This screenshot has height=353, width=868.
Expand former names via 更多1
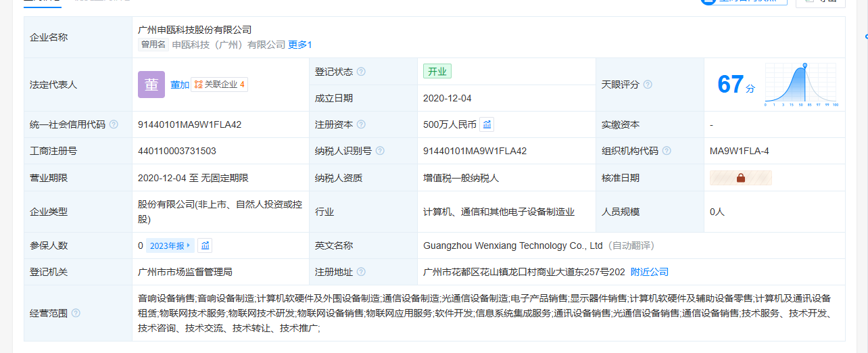tap(300, 45)
